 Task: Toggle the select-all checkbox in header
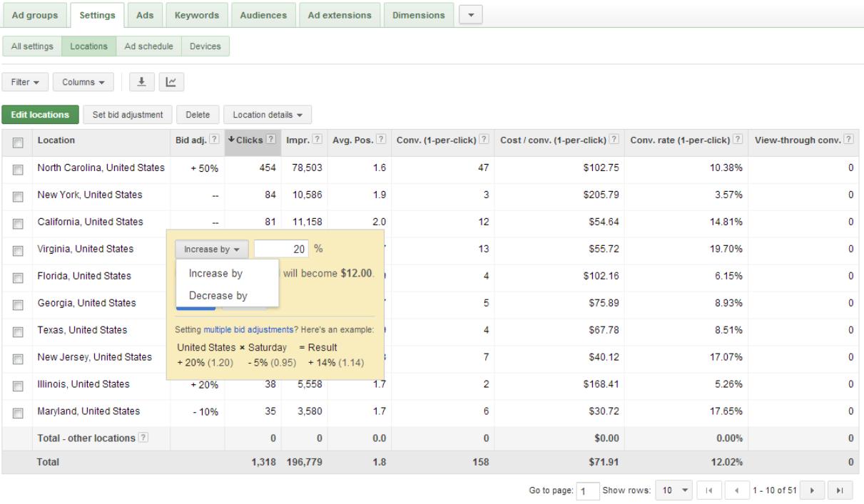click(16, 142)
